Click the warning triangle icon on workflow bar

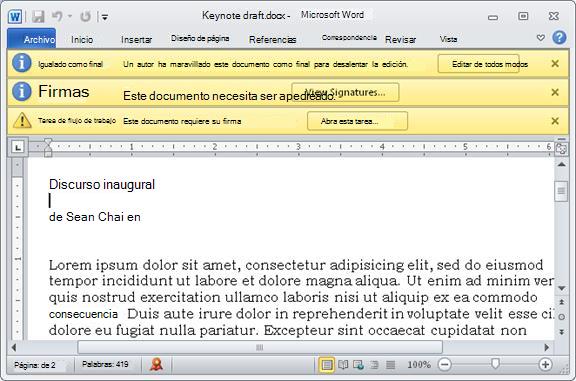22,120
